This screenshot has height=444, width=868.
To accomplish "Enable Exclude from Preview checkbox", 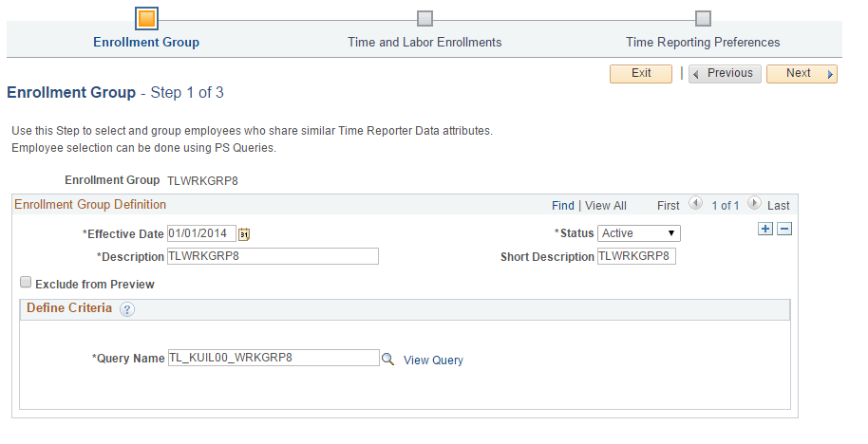I will [26, 282].
